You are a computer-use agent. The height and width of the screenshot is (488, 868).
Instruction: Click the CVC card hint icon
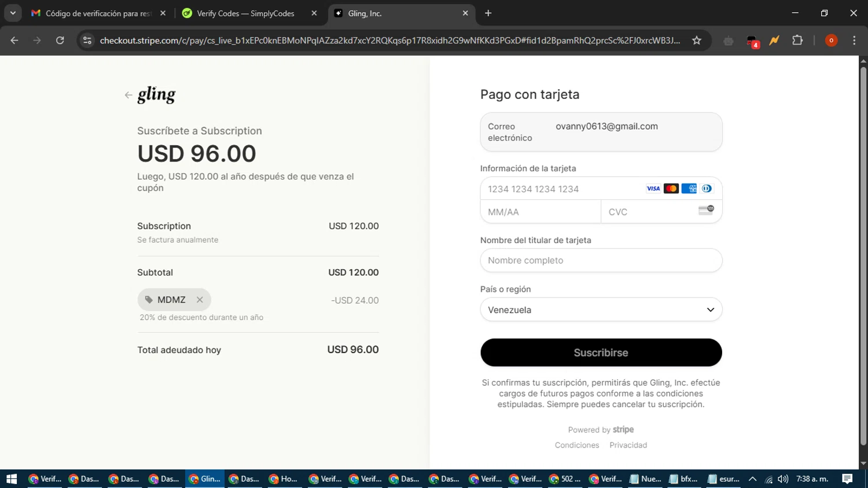coord(707,210)
